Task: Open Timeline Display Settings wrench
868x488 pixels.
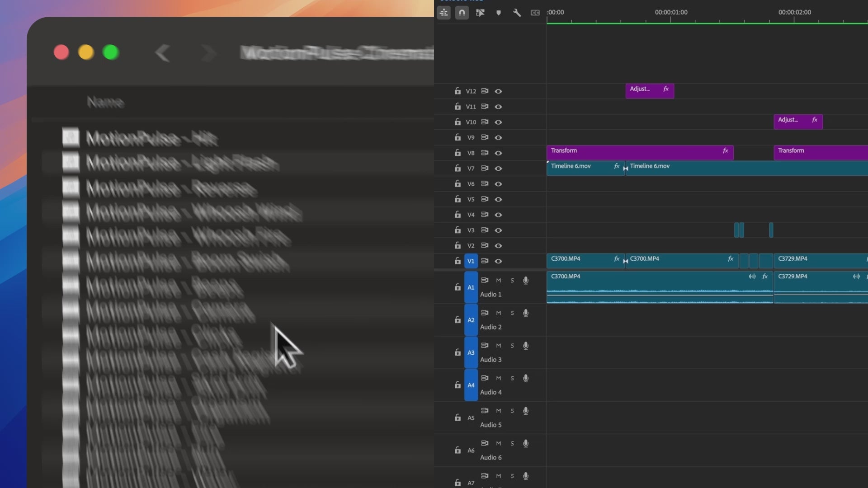Action: pyautogui.click(x=517, y=13)
